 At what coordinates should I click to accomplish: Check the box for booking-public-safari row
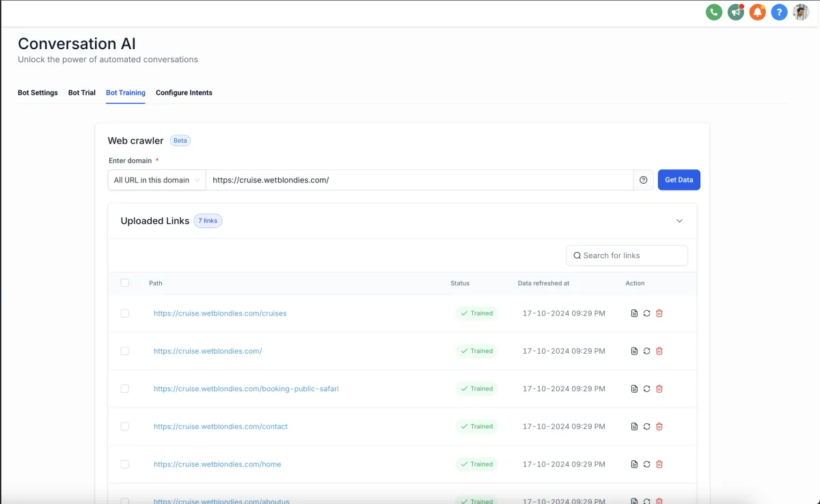(x=124, y=389)
